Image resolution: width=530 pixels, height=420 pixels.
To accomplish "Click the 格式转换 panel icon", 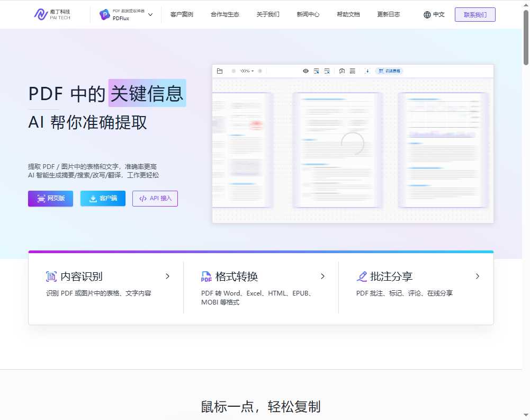I will click(206, 276).
